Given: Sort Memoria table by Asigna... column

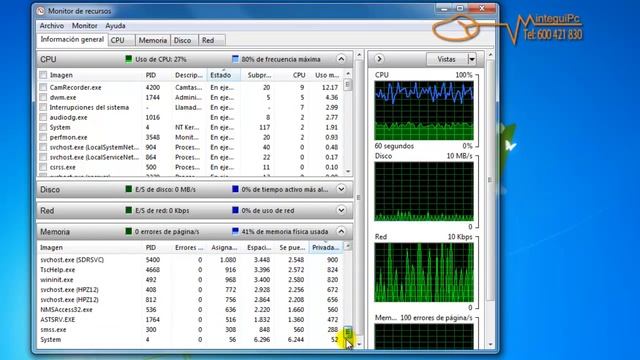Looking at the screenshot, I should 224,247.
